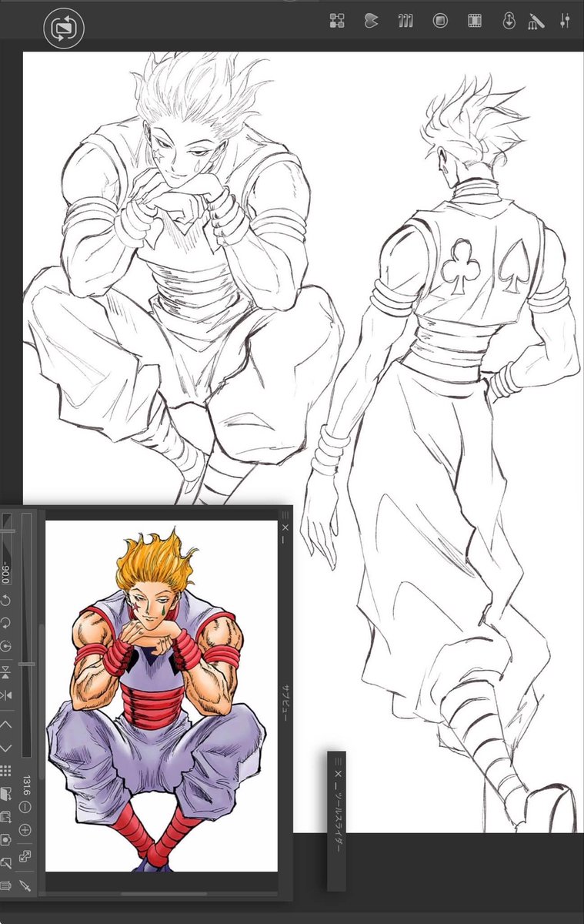
Task: Flip the sub view image vertically
Action: pos(5,671)
